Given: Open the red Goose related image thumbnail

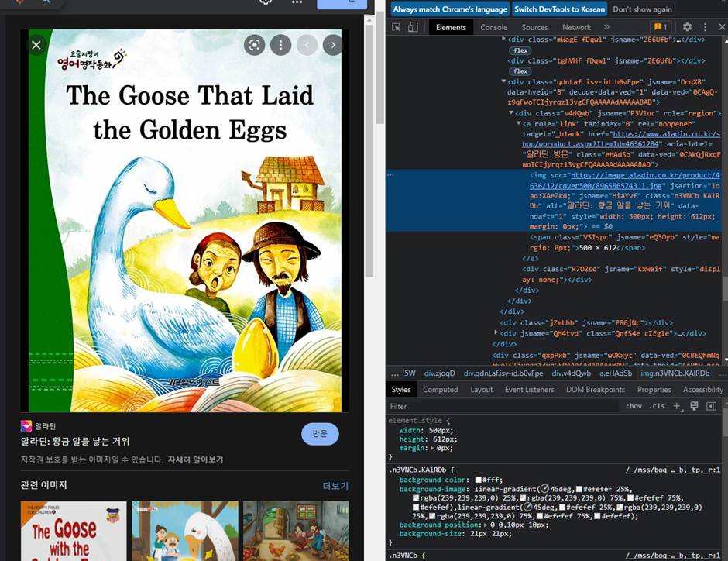Looking at the screenshot, I should click(x=74, y=531).
